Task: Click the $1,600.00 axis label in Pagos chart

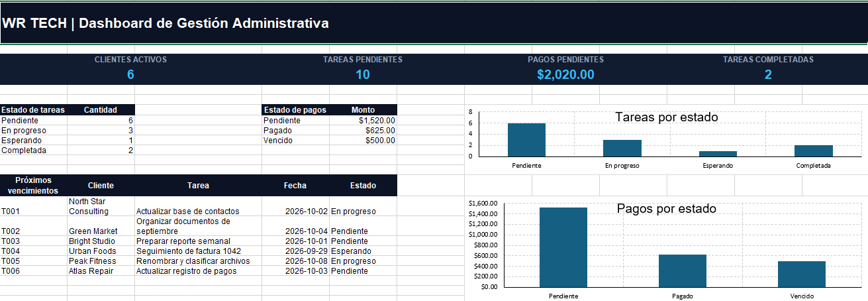Action: coord(483,203)
